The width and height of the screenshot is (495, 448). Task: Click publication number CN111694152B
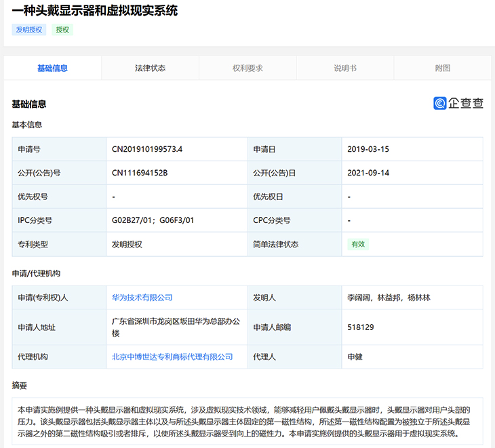point(140,173)
